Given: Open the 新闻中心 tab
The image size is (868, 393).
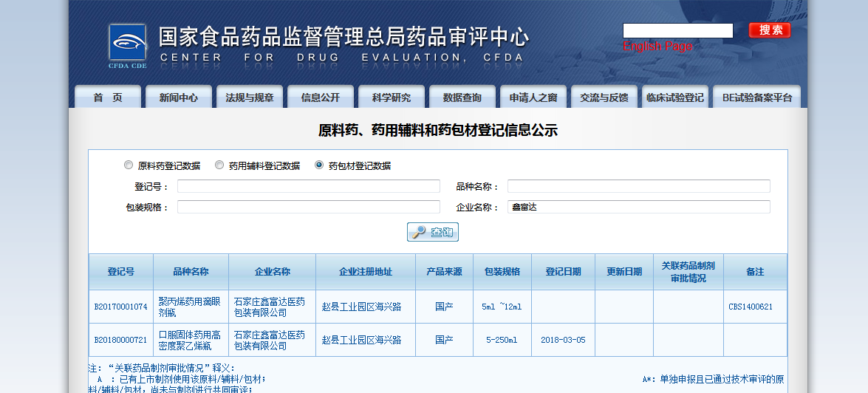Looking at the screenshot, I should pos(179,98).
